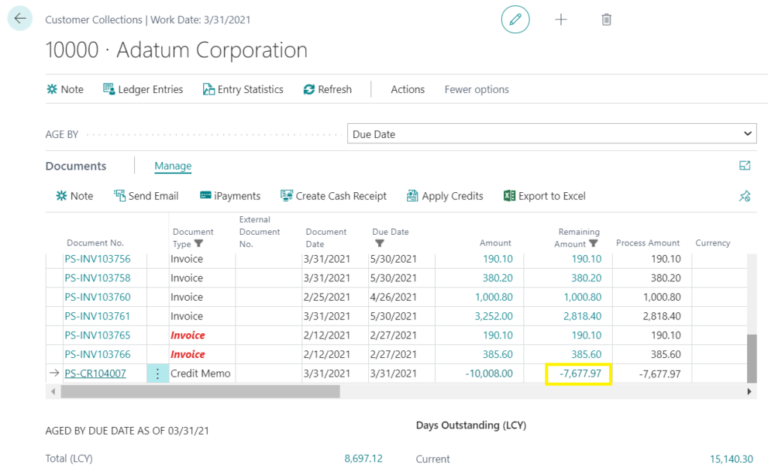Image resolution: width=768 pixels, height=475 pixels.
Task: Open the Age By Due Date dropdown
Action: click(x=552, y=134)
